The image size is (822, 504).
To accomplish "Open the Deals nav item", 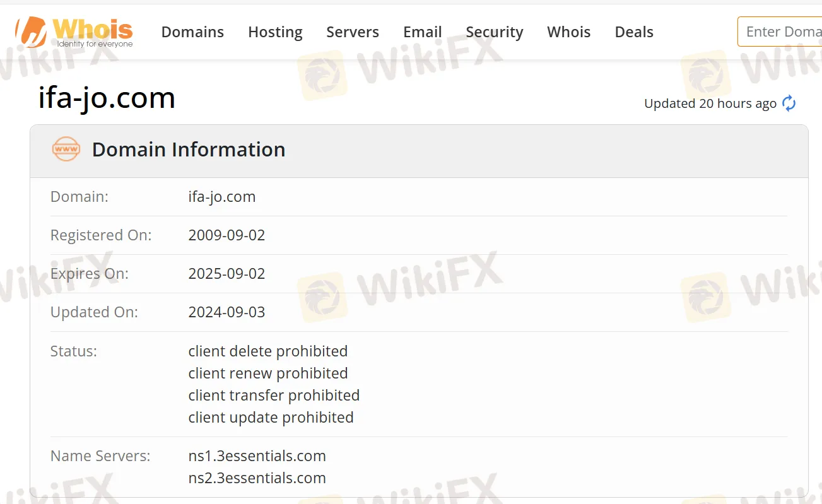I will coord(634,32).
